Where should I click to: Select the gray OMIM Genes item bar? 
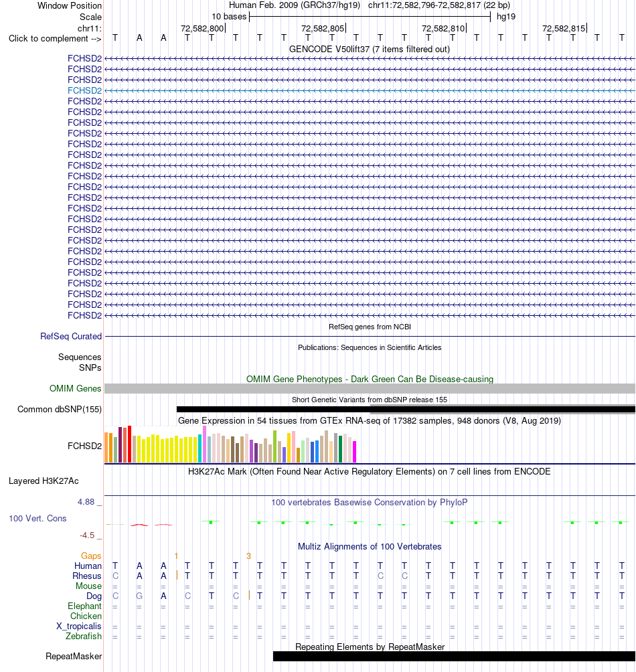click(x=370, y=389)
